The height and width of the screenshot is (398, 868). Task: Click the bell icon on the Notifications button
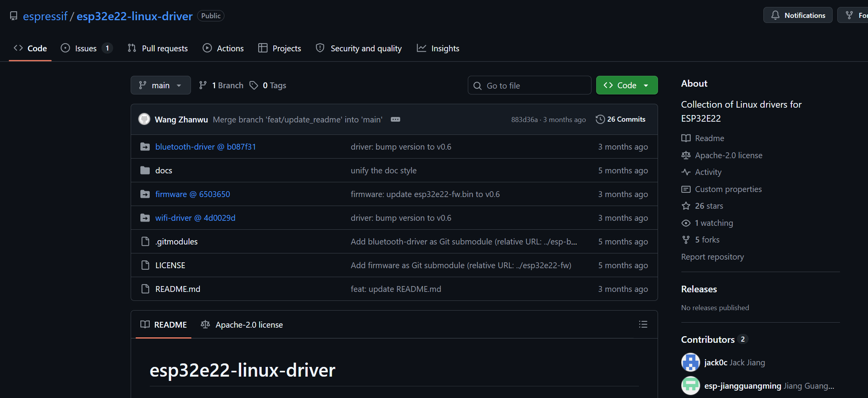tap(775, 15)
